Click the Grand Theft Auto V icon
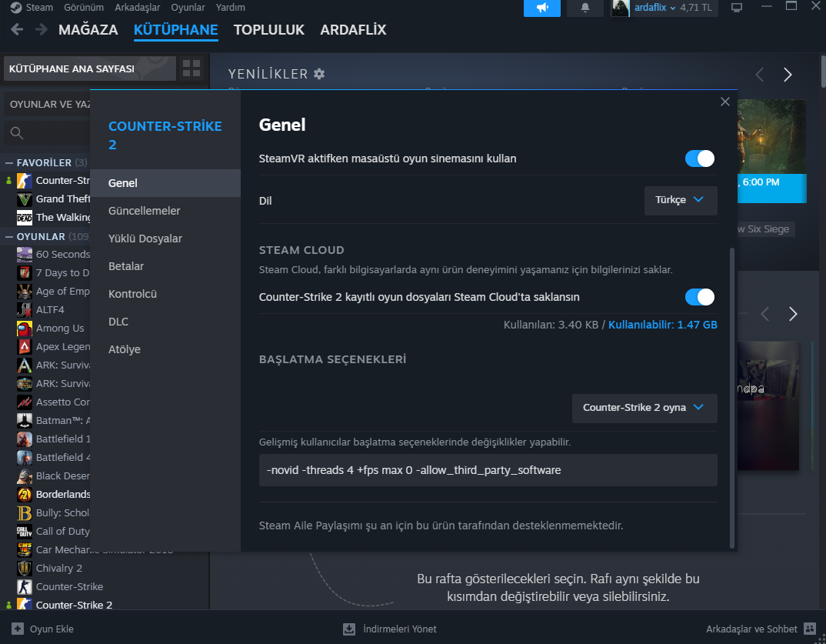This screenshot has width=826, height=644. pos(25,199)
